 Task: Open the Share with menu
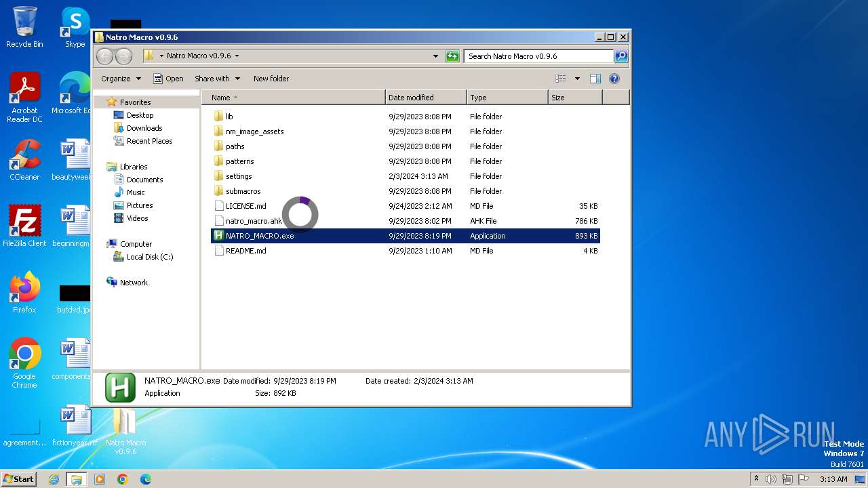tap(216, 79)
